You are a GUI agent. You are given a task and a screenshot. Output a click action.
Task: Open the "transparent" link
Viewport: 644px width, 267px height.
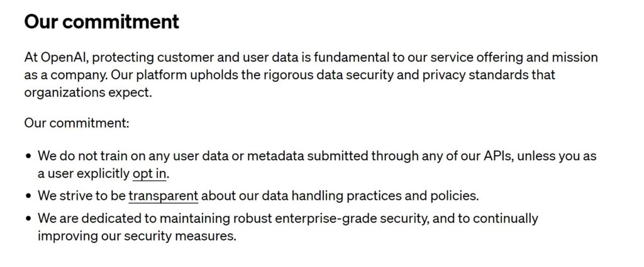163,196
